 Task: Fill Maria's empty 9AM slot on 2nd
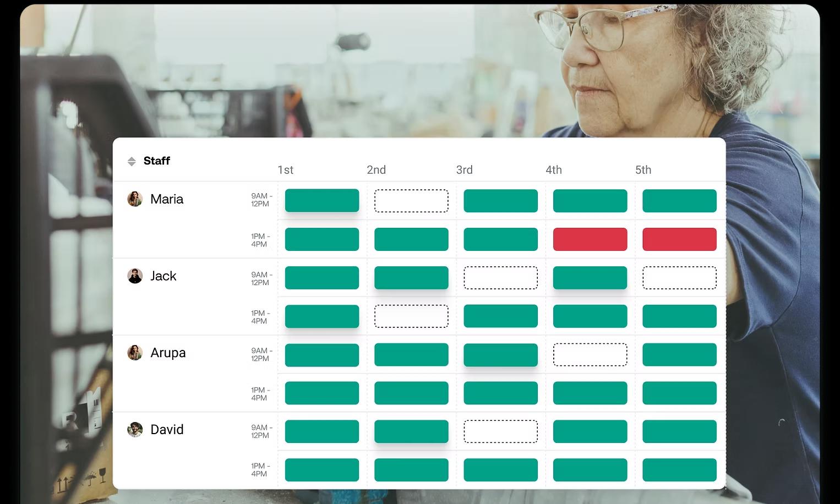(x=411, y=201)
